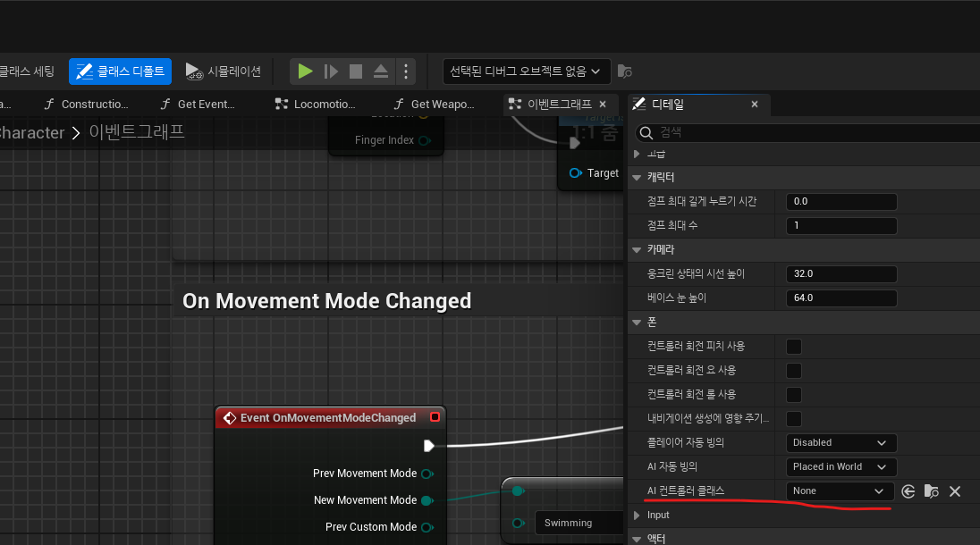This screenshot has width=980, height=545.
Task: Collapse the 카메라 section
Action: 637,249
